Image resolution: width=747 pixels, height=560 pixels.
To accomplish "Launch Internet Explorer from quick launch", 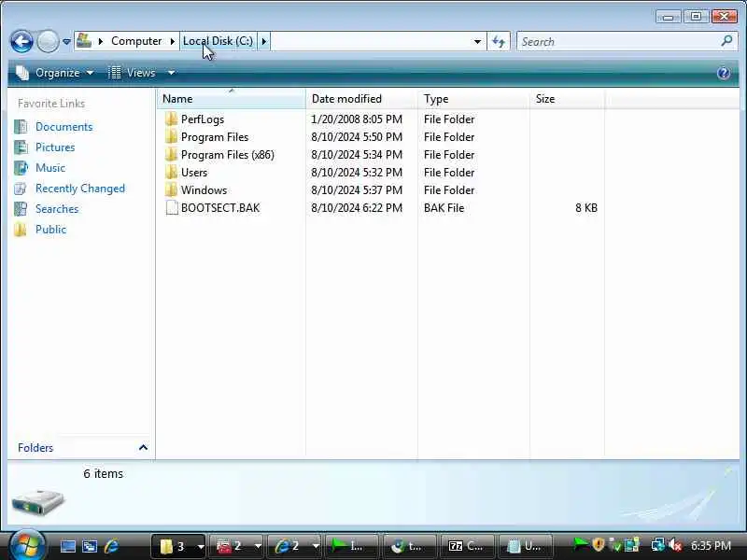I will pos(111,546).
